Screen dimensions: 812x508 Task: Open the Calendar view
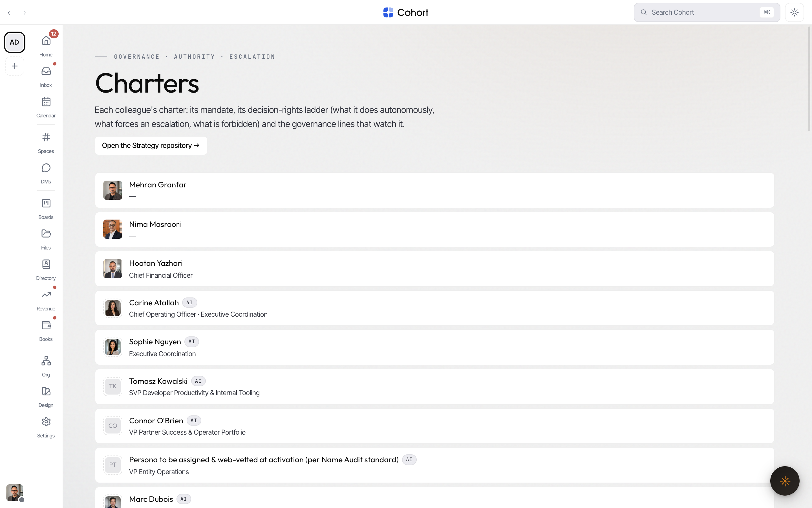(x=46, y=107)
